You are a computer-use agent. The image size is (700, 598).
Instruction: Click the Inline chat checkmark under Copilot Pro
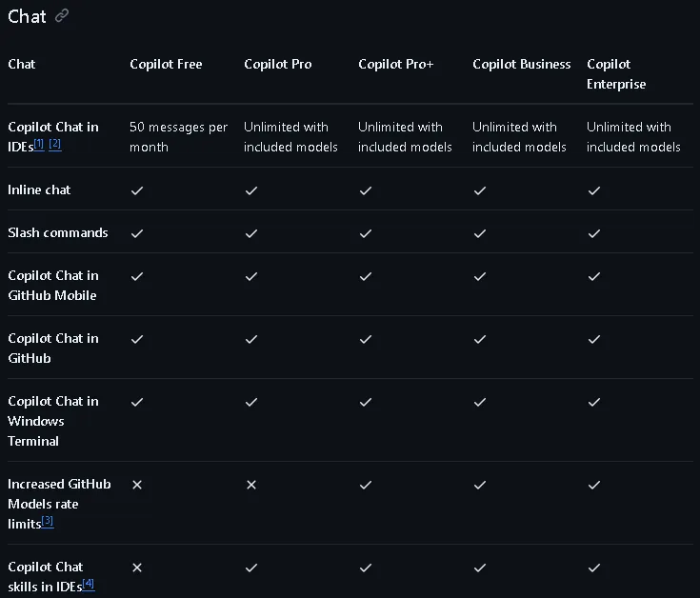(x=251, y=190)
